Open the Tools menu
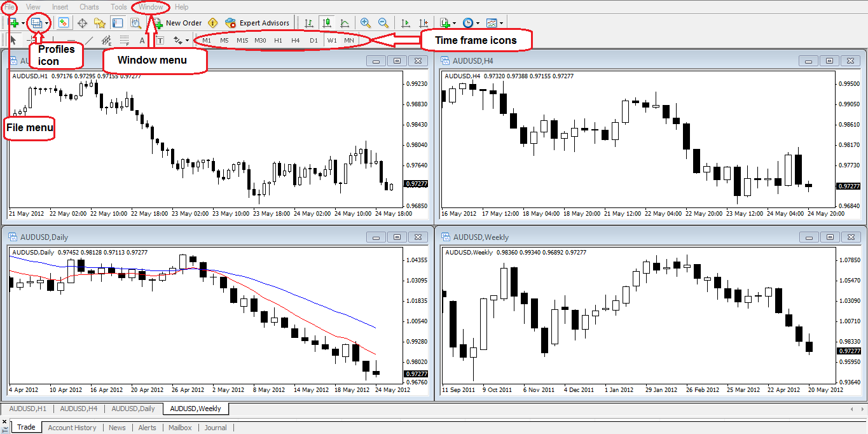868x434 pixels. pos(119,7)
